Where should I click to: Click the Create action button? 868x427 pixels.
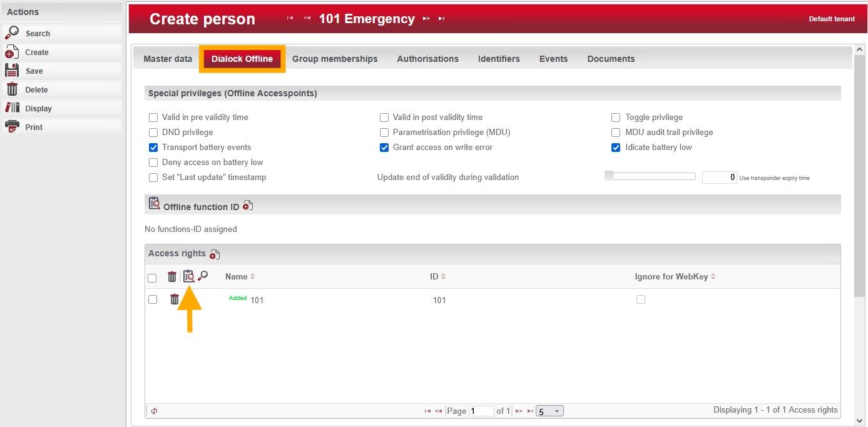point(37,52)
